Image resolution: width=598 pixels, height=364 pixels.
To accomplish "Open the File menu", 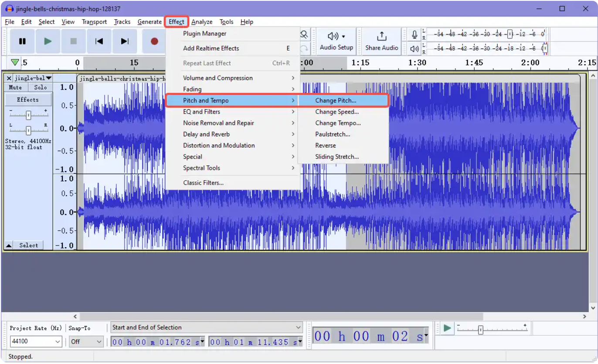I will pyautogui.click(x=10, y=22).
